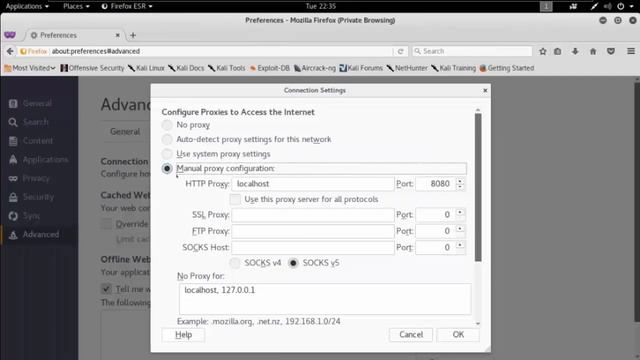Screen dimensions: 640x360
Task: Open the Offensive Security bookmark
Action: click(92, 68)
